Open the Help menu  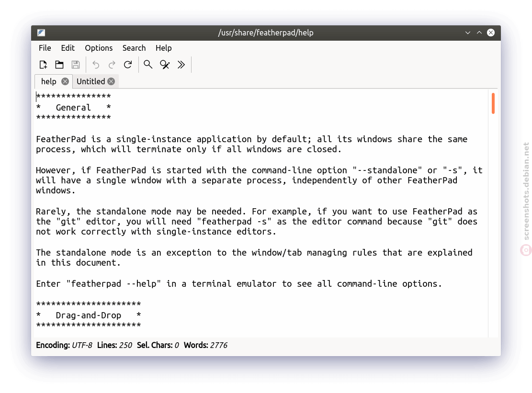point(164,48)
